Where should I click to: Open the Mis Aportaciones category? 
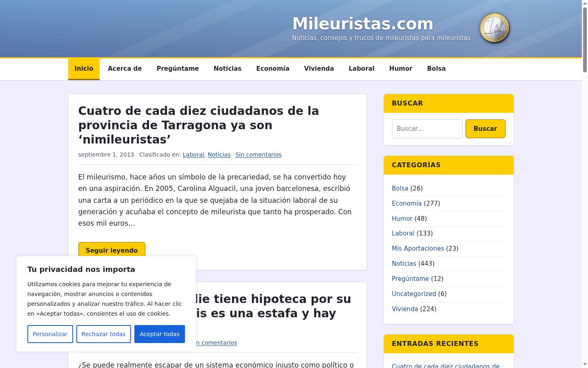tap(418, 249)
